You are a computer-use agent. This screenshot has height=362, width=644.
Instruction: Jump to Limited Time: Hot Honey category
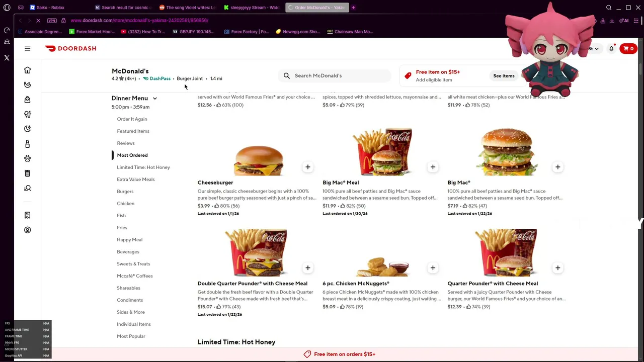143,167
